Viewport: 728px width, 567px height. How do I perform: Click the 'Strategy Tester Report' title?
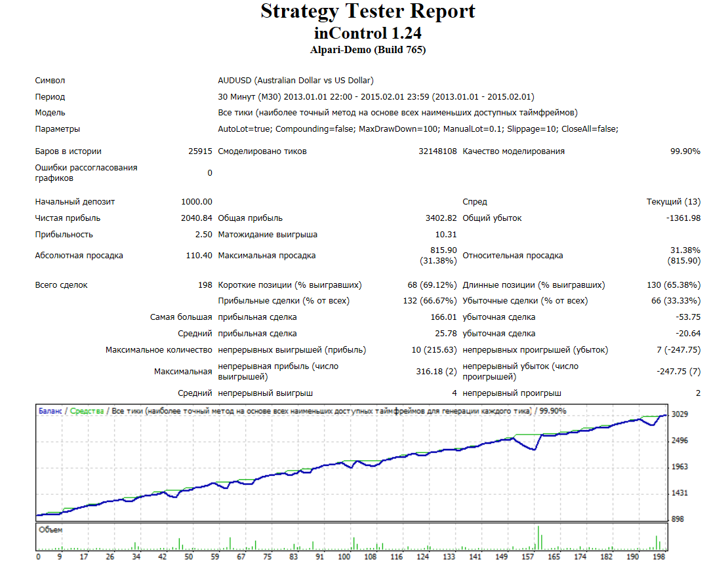point(368,12)
